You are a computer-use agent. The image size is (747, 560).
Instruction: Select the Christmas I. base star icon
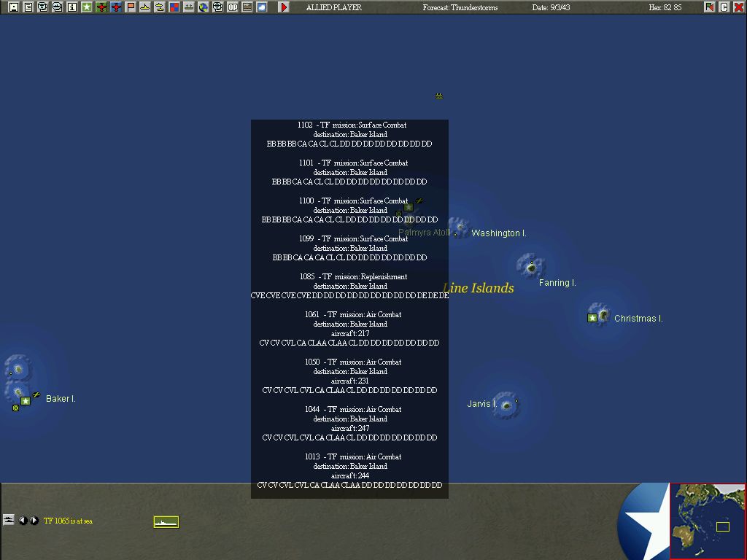592,318
